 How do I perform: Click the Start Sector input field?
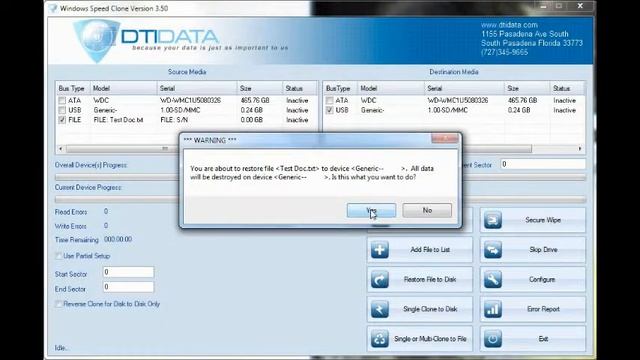point(128,272)
